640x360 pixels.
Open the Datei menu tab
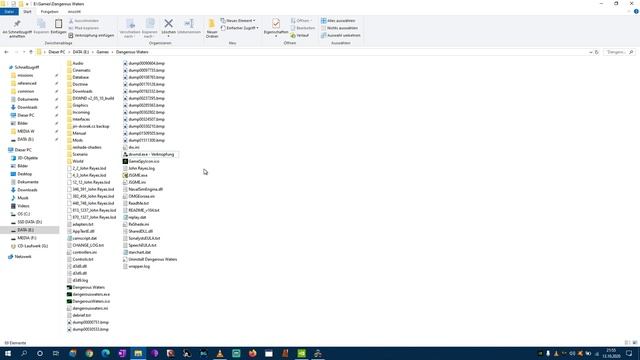point(9,12)
